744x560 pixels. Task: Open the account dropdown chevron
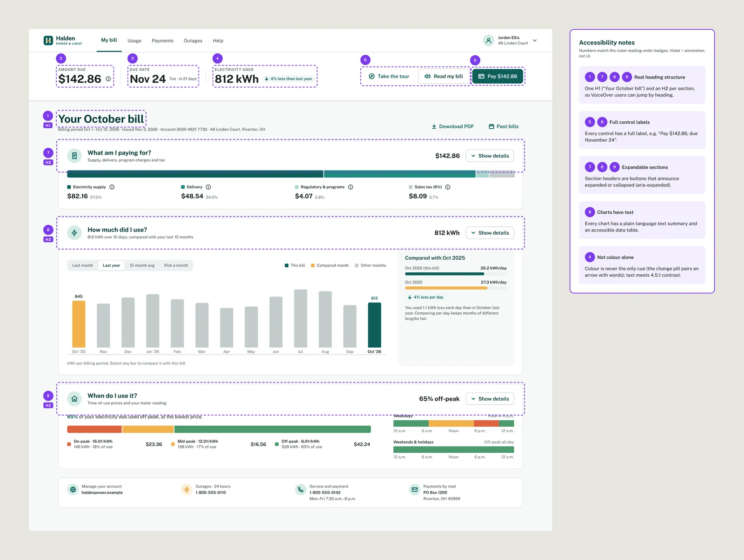pos(535,40)
